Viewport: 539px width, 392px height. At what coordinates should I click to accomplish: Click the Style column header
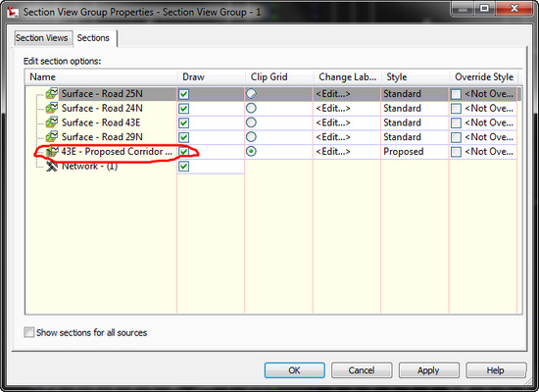[416, 76]
